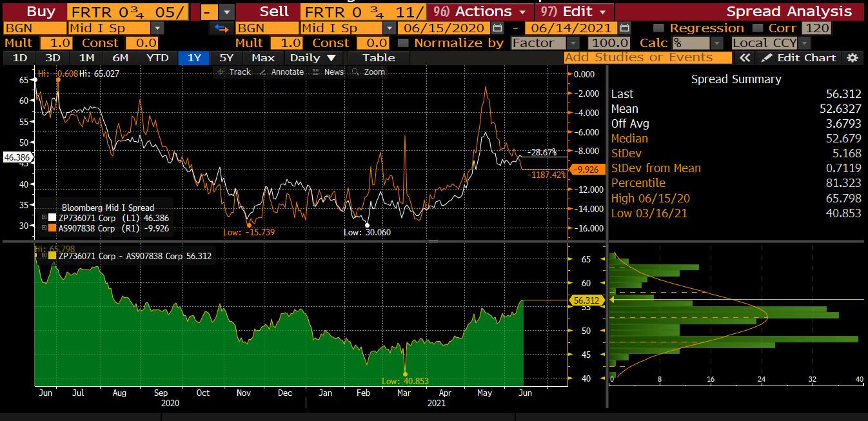The image size is (868, 421).
Task: Click the start date 06/15/2020 field
Action: [444, 28]
